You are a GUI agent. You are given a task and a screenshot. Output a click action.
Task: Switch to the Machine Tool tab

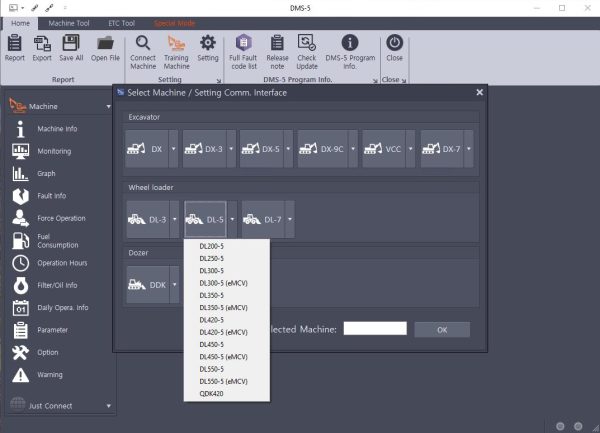[69, 23]
